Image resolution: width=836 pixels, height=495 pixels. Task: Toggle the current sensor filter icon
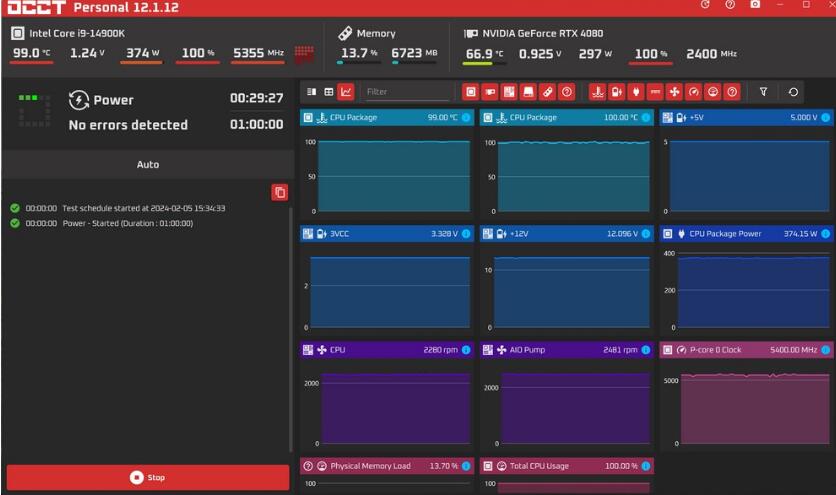[655, 92]
